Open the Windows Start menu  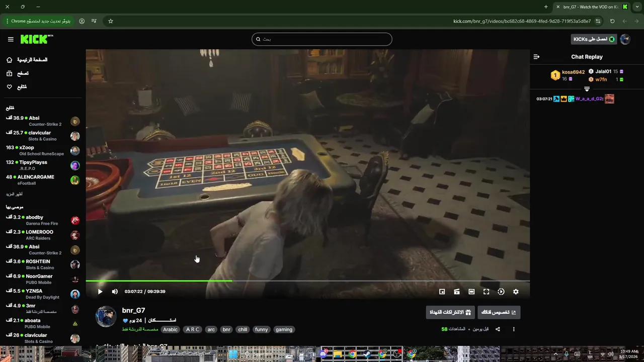[233, 354]
